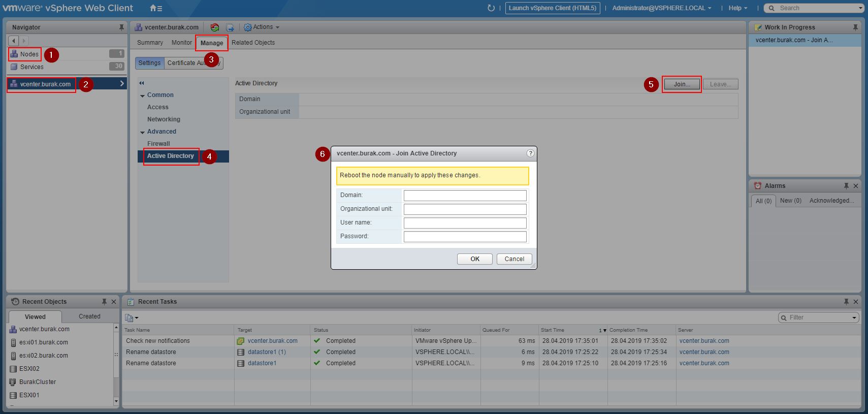
Task: Select the Certificate Authority sub-tab
Action: click(x=194, y=63)
